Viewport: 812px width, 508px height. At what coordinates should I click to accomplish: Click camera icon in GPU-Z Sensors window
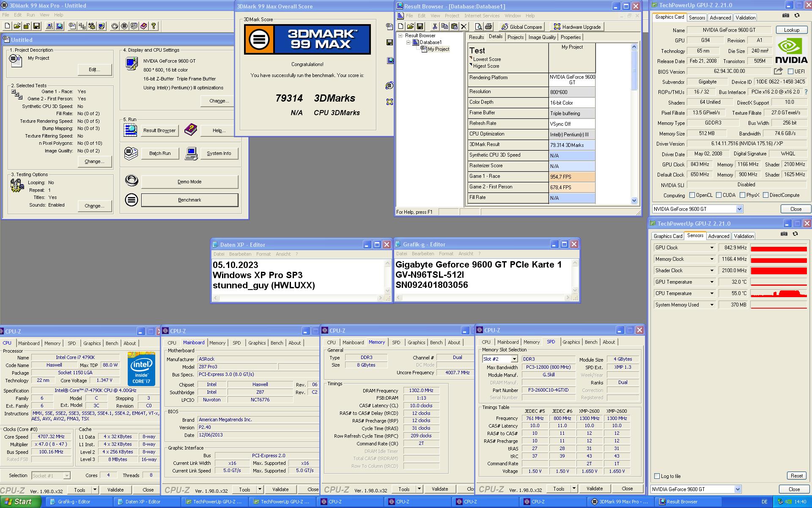pyautogui.click(x=784, y=234)
